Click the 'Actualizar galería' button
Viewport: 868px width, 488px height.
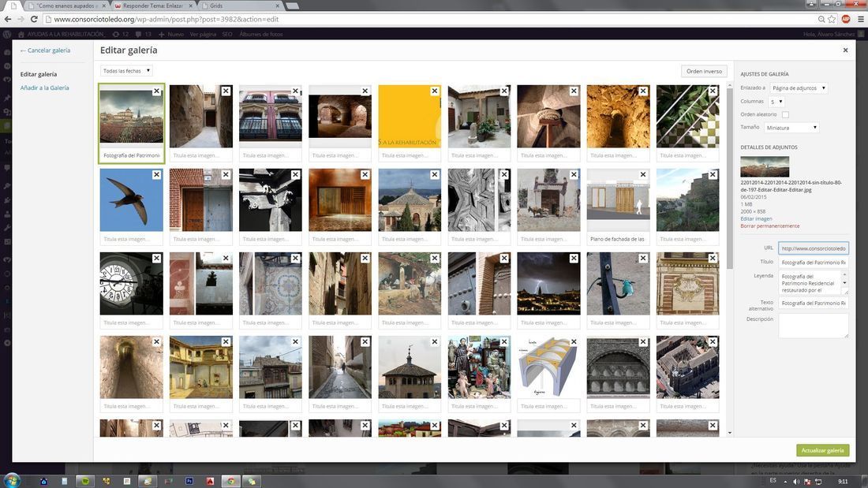[x=822, y=450]
